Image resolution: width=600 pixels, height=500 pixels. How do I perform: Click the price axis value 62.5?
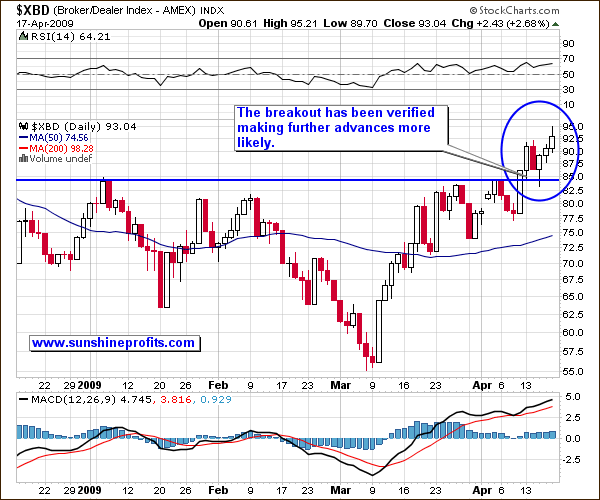[572, 314]
